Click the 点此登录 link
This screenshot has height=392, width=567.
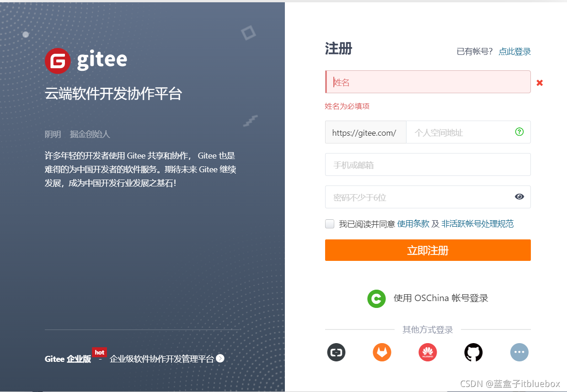point(515,52)
